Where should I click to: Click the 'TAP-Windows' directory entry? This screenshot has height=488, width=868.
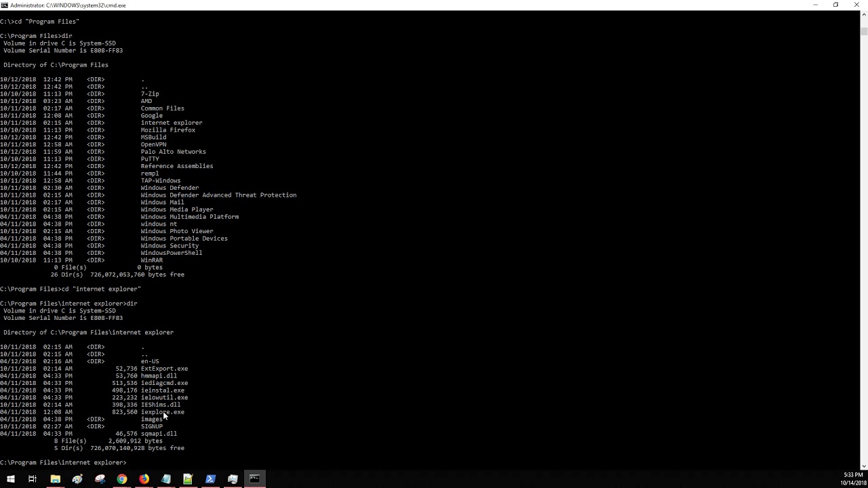[161, 181]
